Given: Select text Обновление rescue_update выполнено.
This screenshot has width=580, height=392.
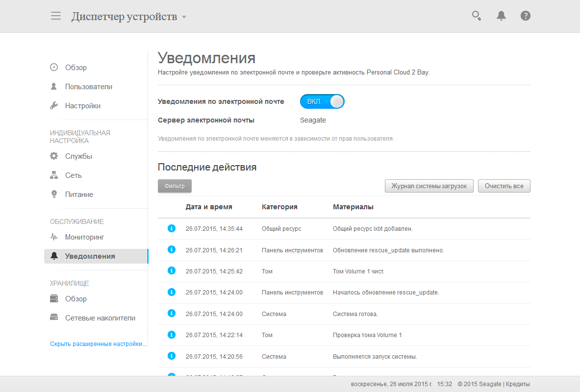Looking at the screenshot, I should coord(388,250).
